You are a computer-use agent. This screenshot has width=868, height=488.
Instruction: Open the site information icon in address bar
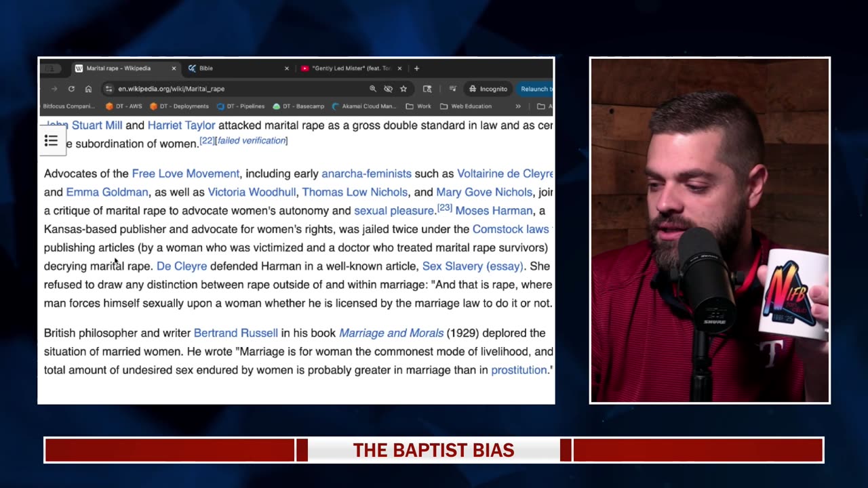(x=108, y=89)
